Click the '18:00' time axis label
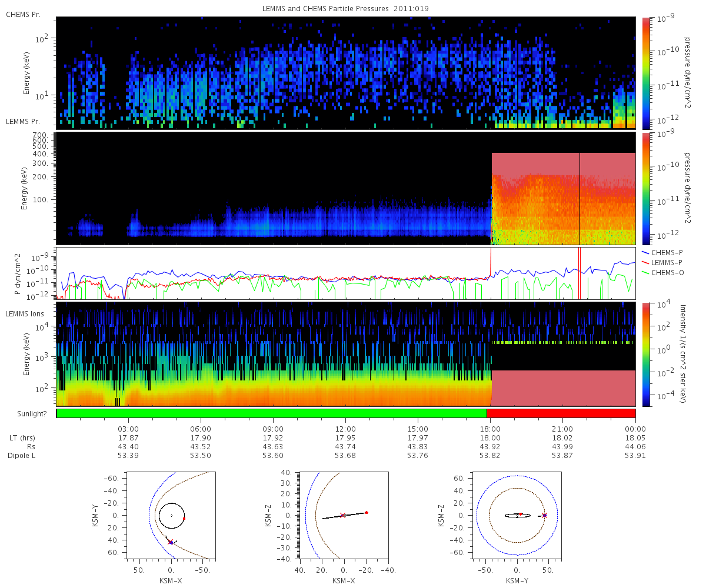 [490, 429]
